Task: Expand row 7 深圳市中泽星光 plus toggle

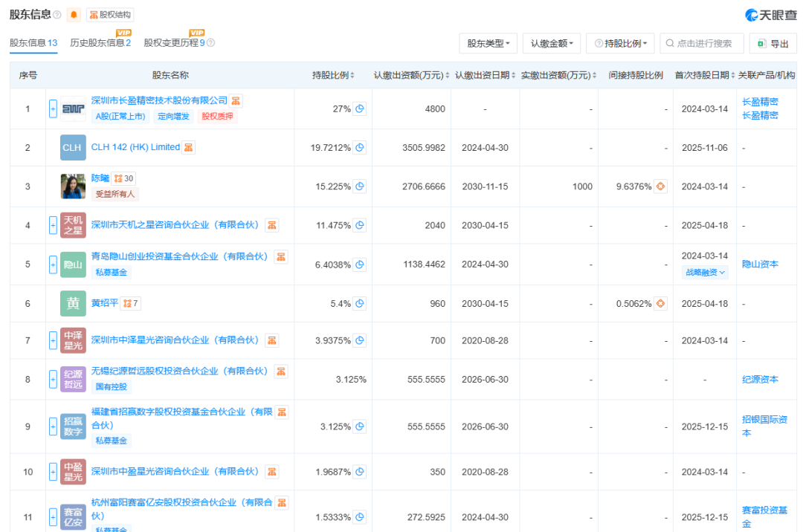Action: [53, 340]
